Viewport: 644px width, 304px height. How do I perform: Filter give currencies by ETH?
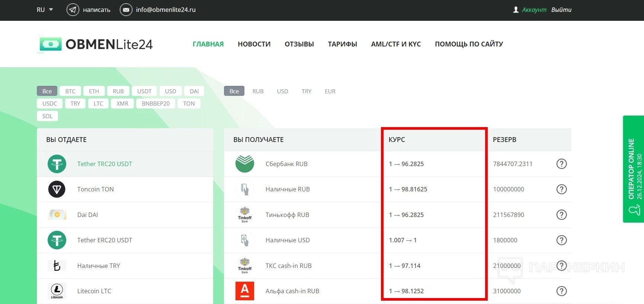pos(94,91)
